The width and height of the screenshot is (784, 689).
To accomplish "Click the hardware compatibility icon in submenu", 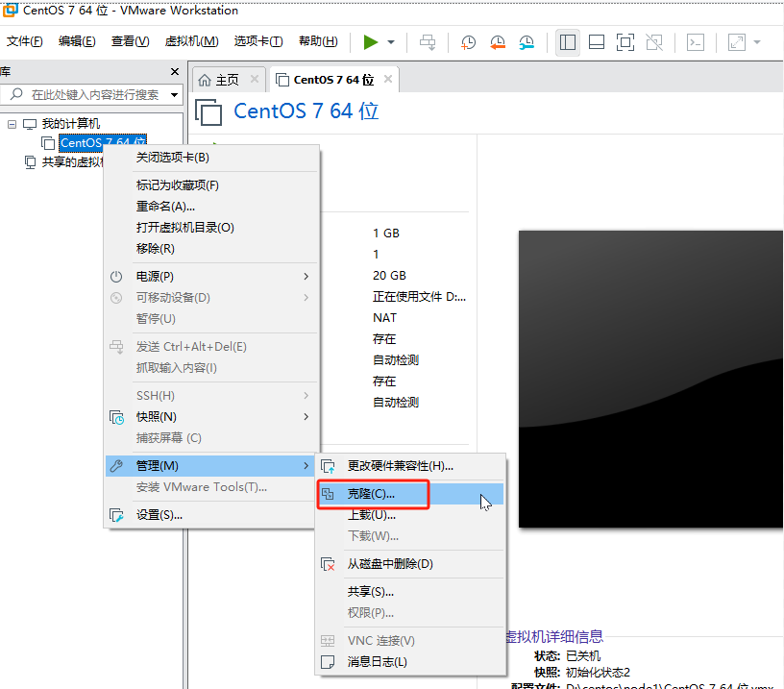I will click(x=328, y=466).
